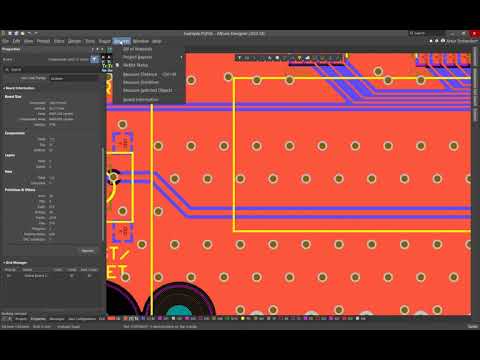Open the dropdown below the Properties search box
The width and height of the screenshot is (480, 360).
[x=74, y=78]
